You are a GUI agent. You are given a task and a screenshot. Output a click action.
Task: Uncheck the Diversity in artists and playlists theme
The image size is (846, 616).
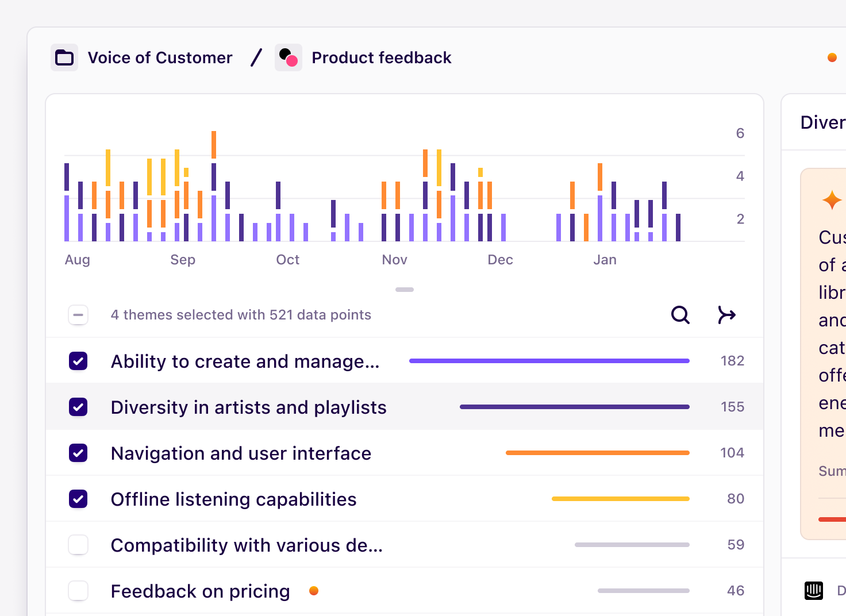(78, 406)
